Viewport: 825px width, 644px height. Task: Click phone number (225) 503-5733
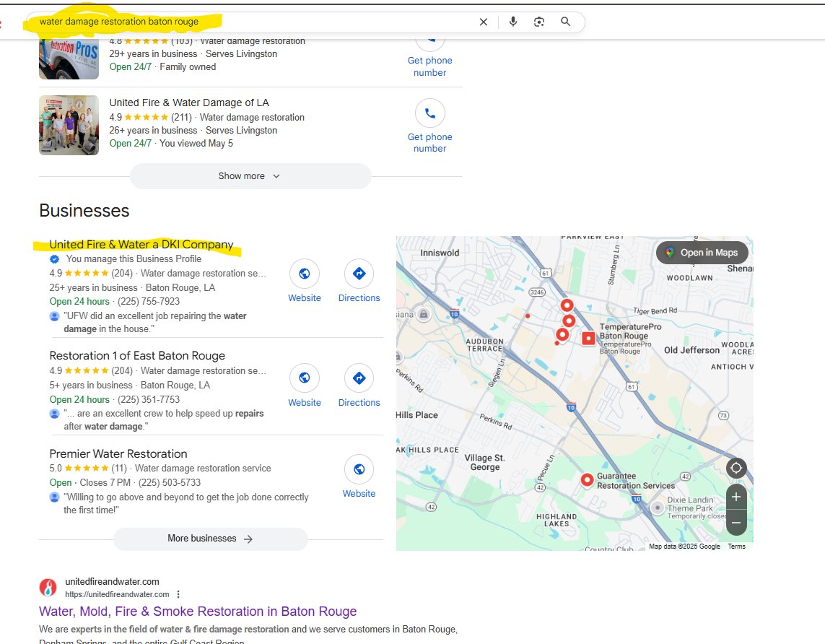pos(170,482)
